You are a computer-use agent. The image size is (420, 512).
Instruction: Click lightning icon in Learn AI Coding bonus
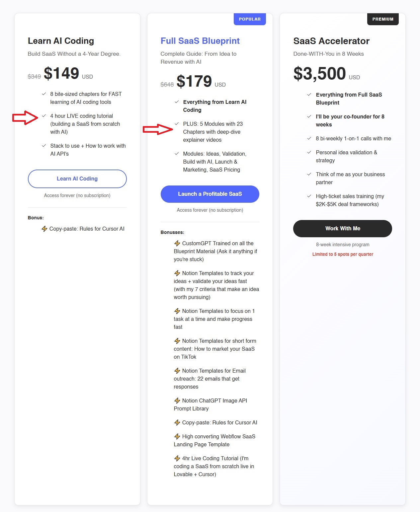(x=44, y=229)
